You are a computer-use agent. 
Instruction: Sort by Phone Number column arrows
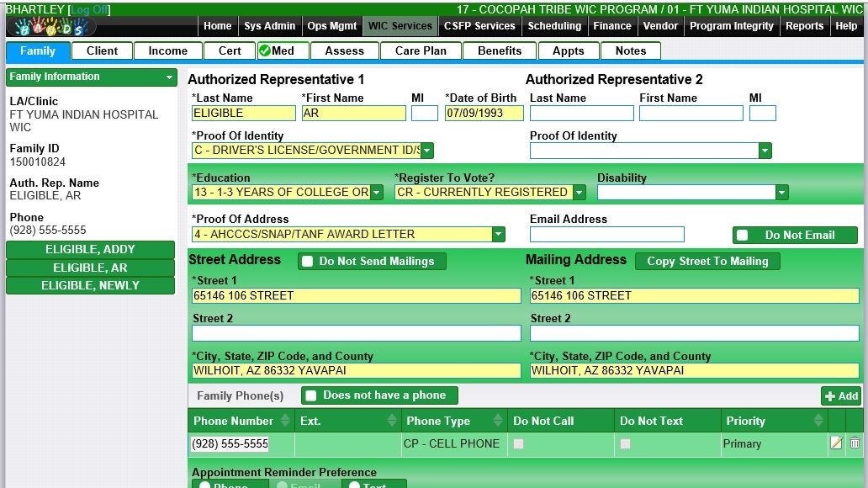(285, 421)
